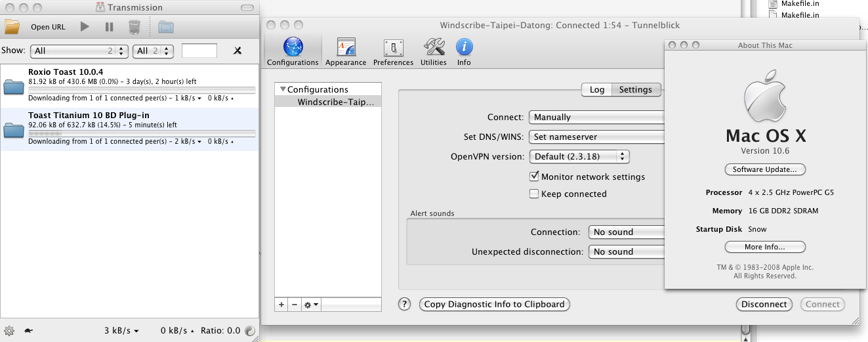Switch to the Settings tab

click(x=636, y=89)
